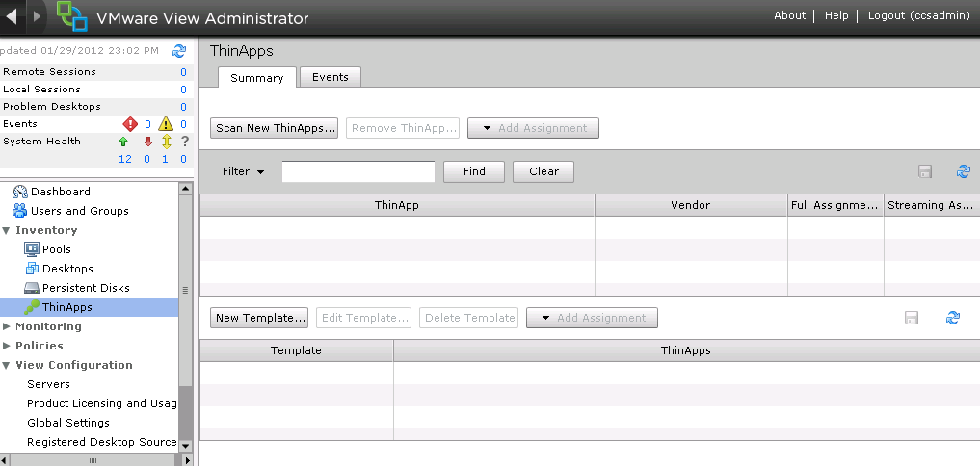Click the sidebar scroll down arrow

186,446
